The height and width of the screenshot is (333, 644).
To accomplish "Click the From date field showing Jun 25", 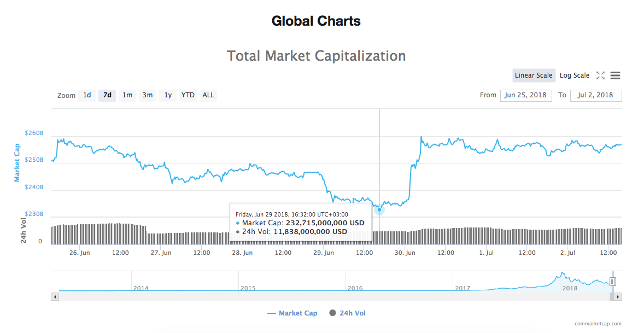I will click(x=526, y=95).
